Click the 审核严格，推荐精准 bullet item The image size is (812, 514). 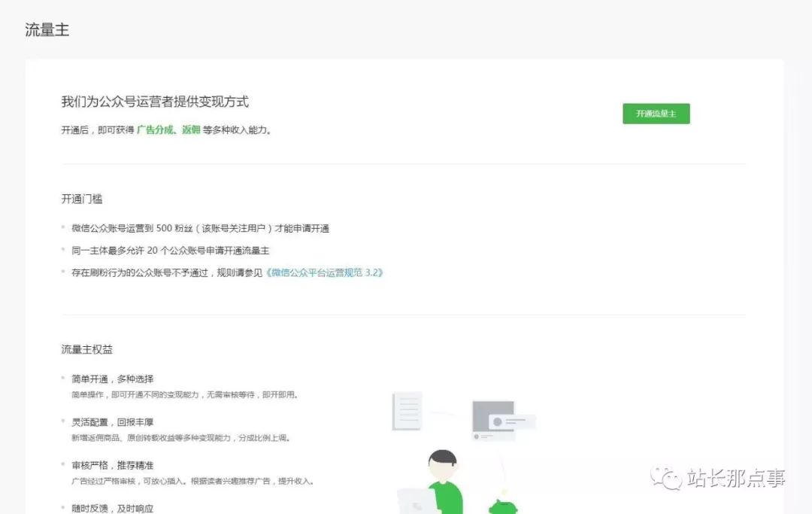[x=112, y=465]
